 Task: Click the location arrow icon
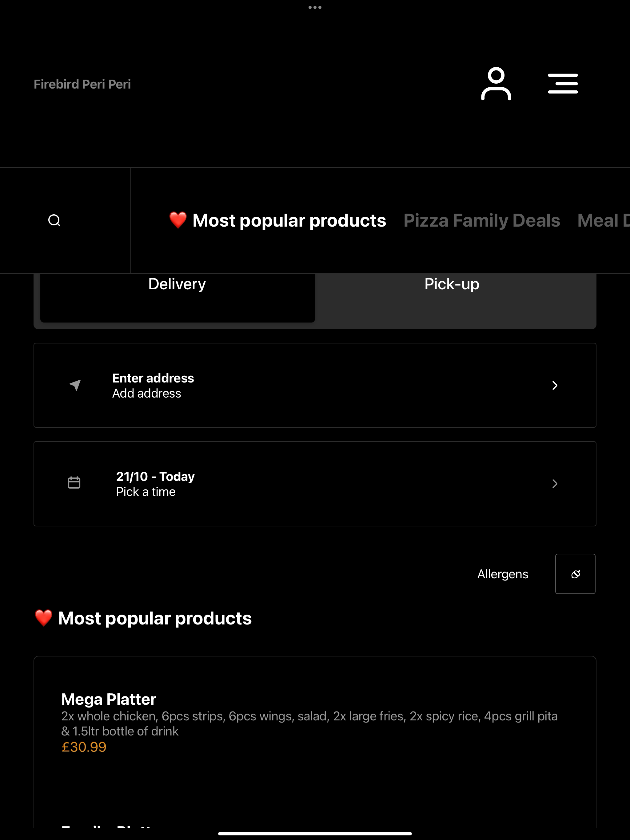(75, 385)
